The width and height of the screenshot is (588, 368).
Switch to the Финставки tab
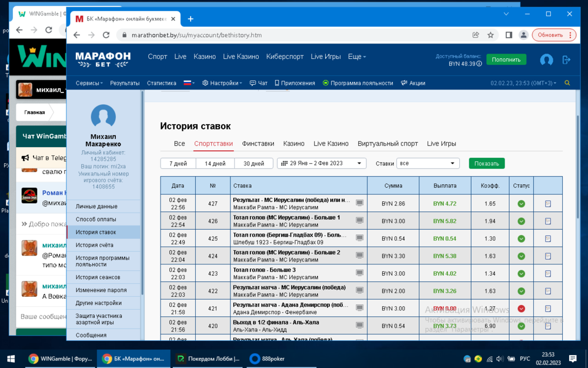pos(258,144)
